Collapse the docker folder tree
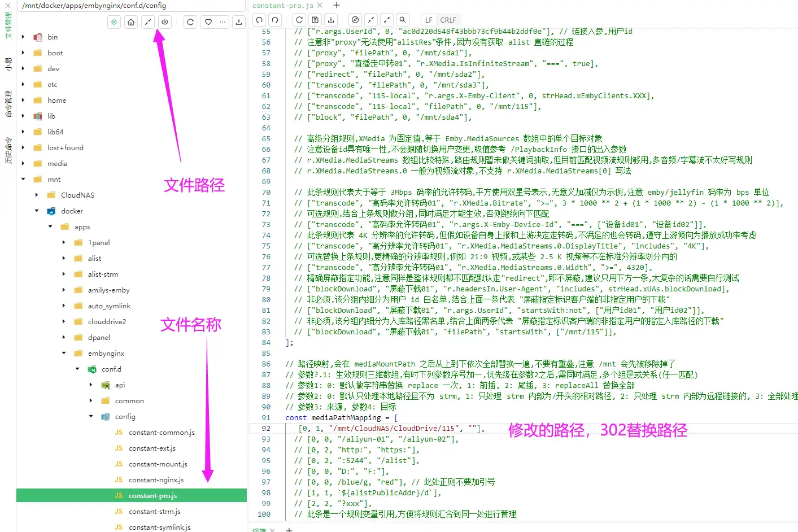The image size is (798, 532). pos(35,211)
